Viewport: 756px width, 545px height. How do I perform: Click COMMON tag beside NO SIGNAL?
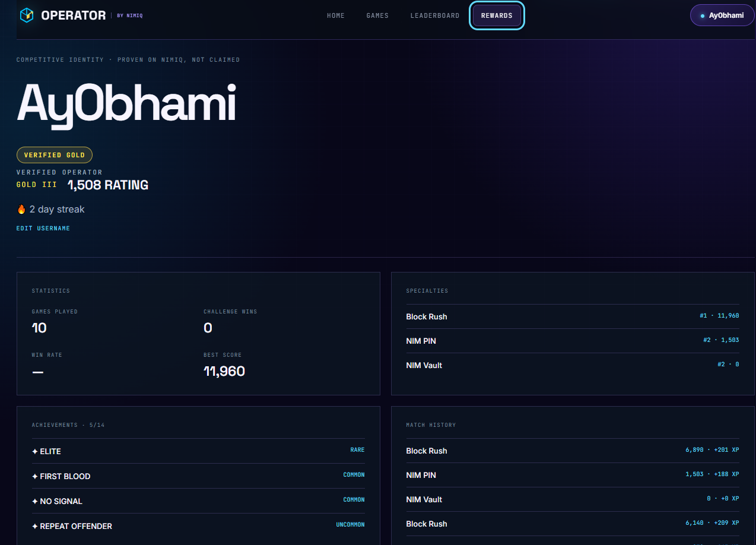click(x=354, y=500)
